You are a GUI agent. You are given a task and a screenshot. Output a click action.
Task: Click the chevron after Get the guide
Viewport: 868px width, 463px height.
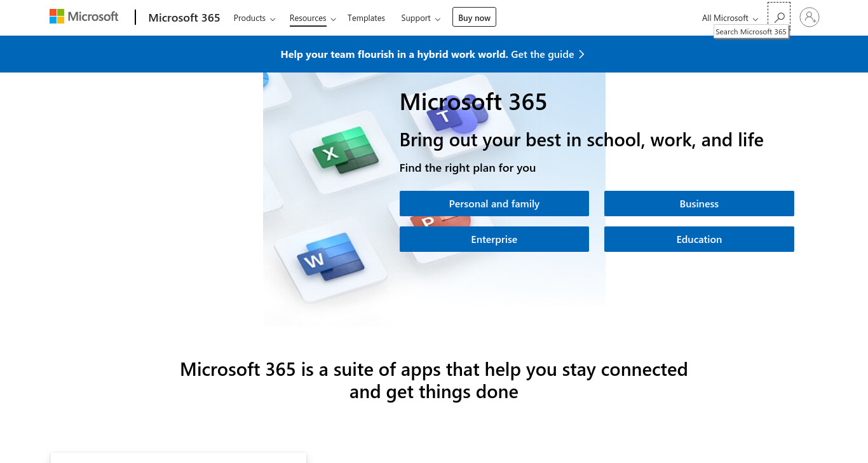[x=581, y=54]
